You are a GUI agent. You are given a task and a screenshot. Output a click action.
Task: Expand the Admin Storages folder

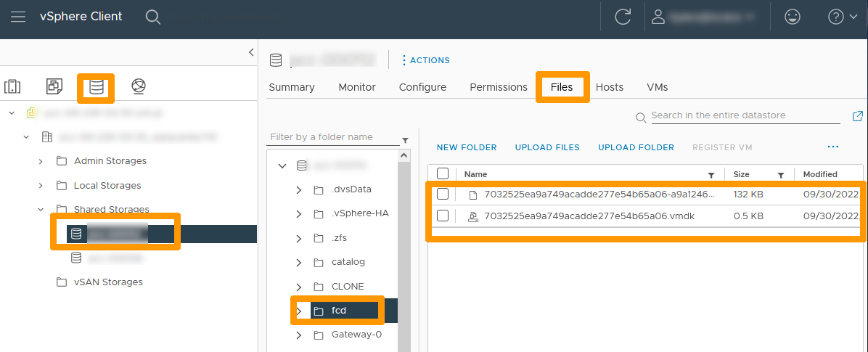41,161
